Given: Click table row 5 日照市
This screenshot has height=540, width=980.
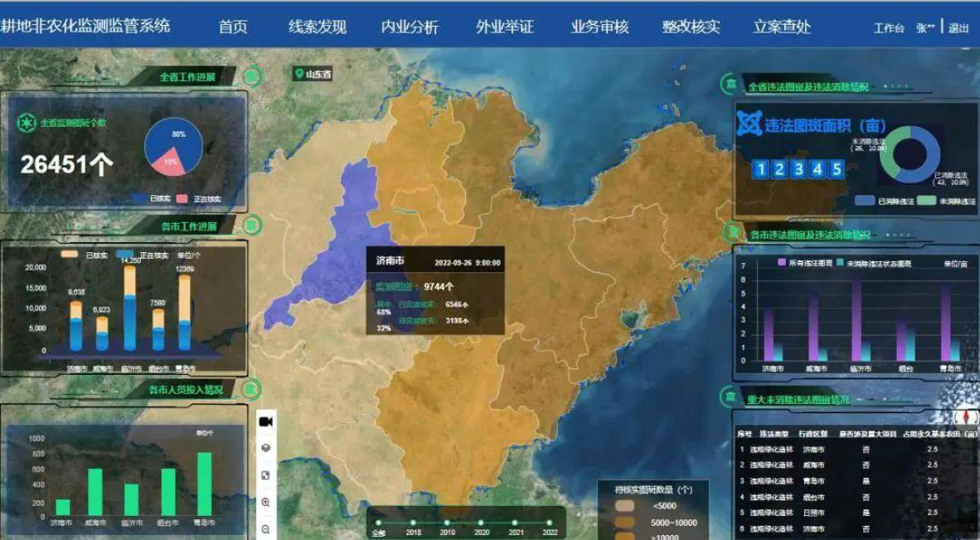Looking at the screenshot, I should (856, 513).
